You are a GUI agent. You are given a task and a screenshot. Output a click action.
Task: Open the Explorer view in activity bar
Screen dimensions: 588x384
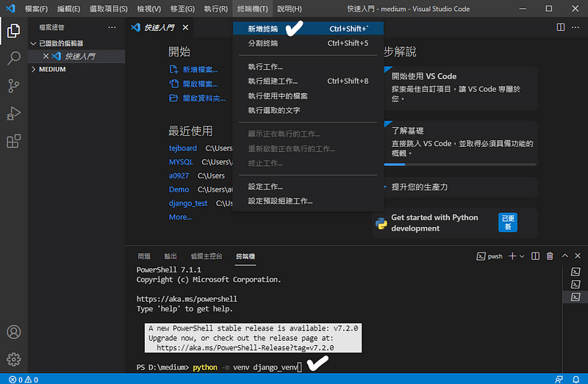coord(13,31)
